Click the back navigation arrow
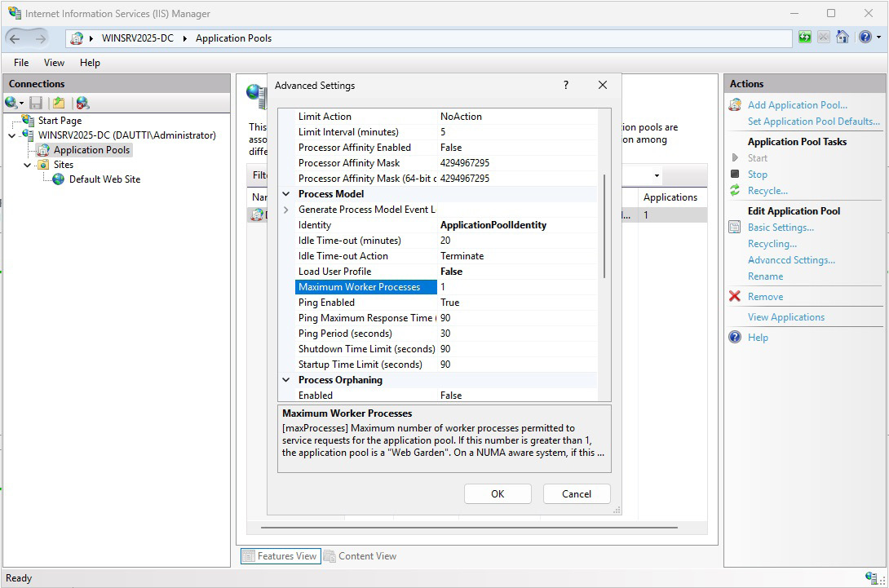This screenshot has width=889, height=588. pyautogui.click(x=15, y=38)
